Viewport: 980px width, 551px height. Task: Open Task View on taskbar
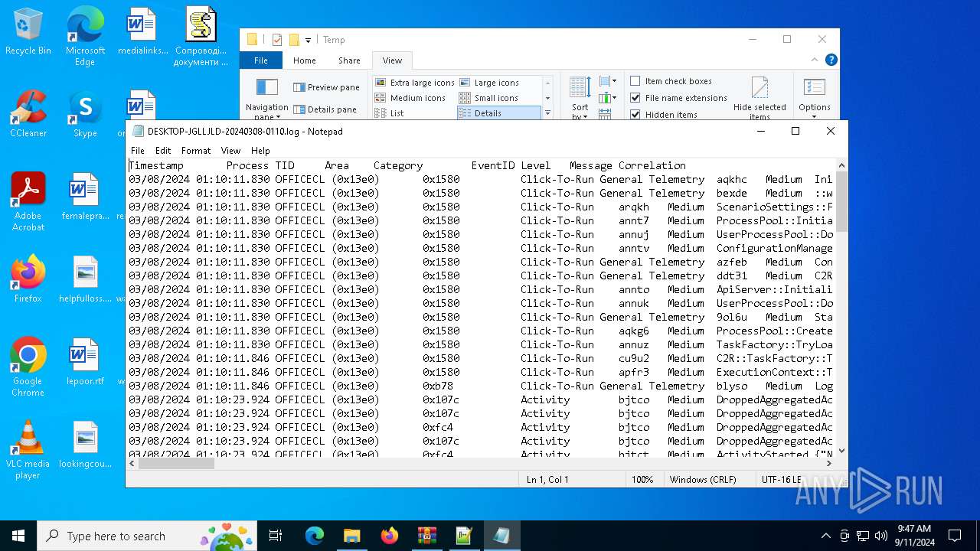pos(276,536)
